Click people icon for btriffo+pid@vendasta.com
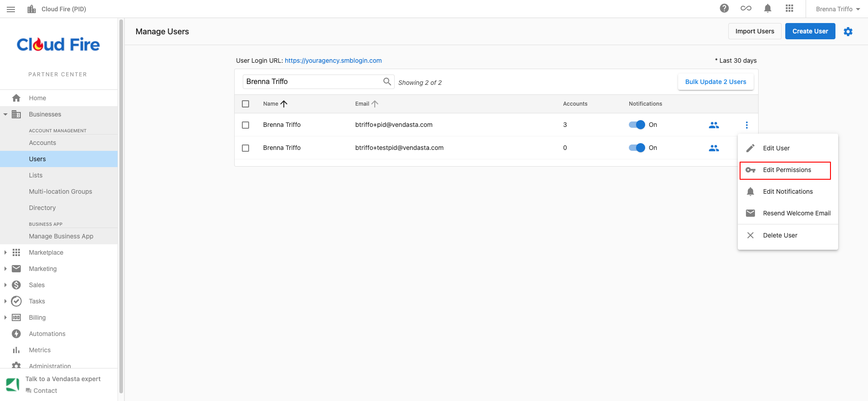The width and height of the screenshot is (868, 401). [714, 125]
